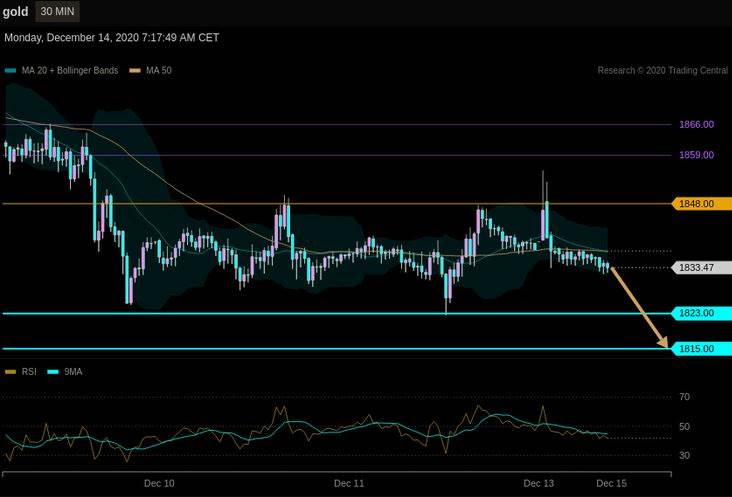732x497 pixels.
Task: Click the date 'Monday, December 14, 2020 7:17:49 AM CET'
Action: coord(112,38)
